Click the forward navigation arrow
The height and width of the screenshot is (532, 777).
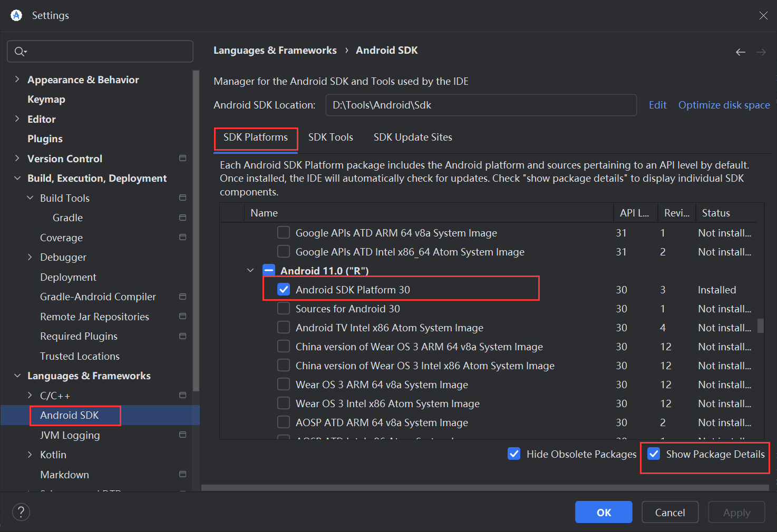click(761, 52)
